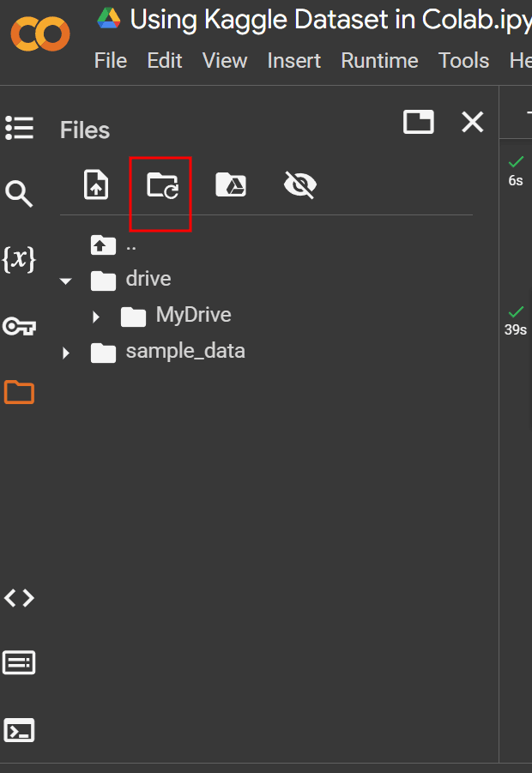Image resolution: width=532 pixels, height=773 pixels.
Task: Open the View menu
Action: (x=225, y=61)
